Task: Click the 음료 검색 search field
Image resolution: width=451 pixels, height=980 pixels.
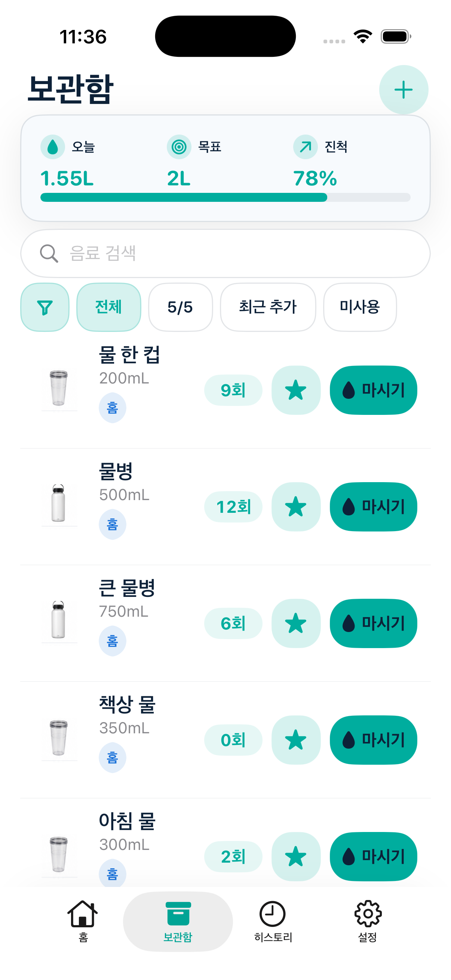Action: tap(225, 253)
